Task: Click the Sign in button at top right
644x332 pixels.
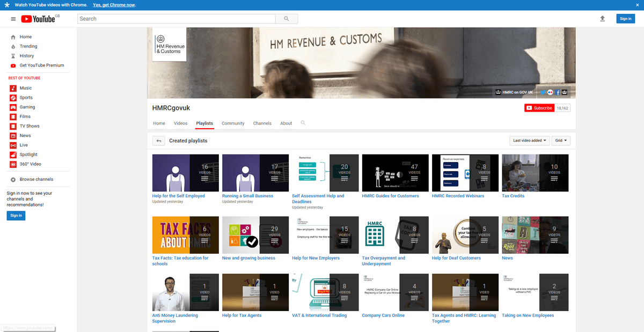Action: click(625, 19)
